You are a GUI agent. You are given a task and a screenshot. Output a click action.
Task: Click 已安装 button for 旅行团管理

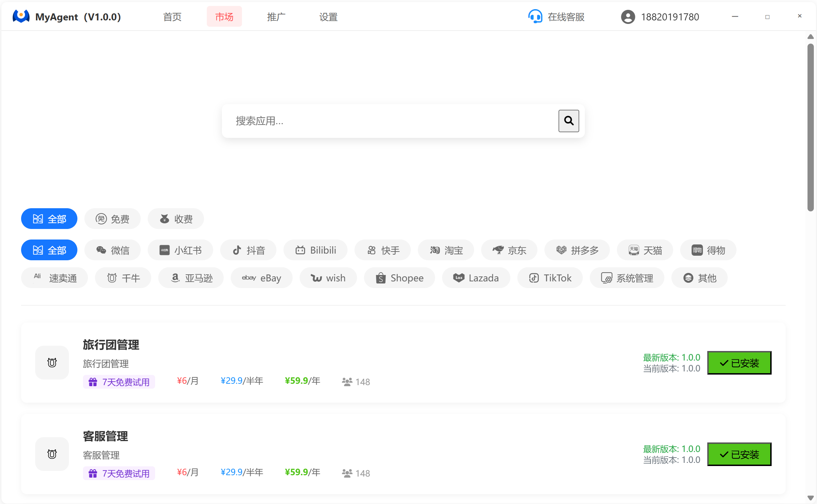pyautogui.click(x=739, y=363)
